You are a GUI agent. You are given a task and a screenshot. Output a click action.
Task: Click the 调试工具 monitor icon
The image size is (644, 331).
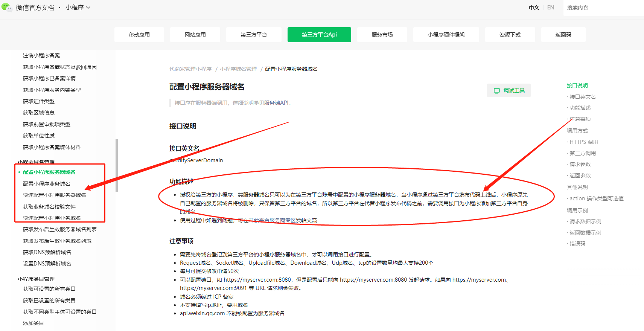tap(497, 91)
